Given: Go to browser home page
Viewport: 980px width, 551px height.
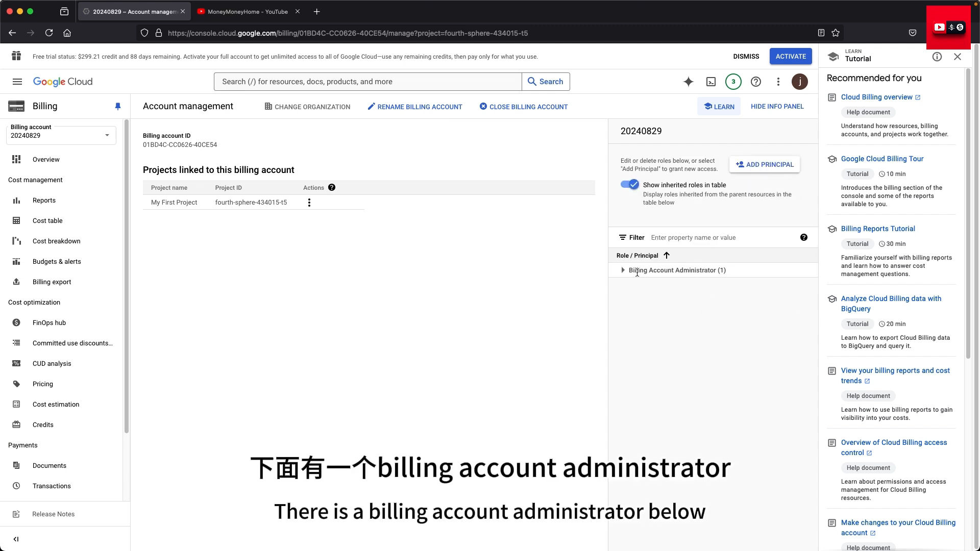Looking at the screenshot, I should 67,33.
